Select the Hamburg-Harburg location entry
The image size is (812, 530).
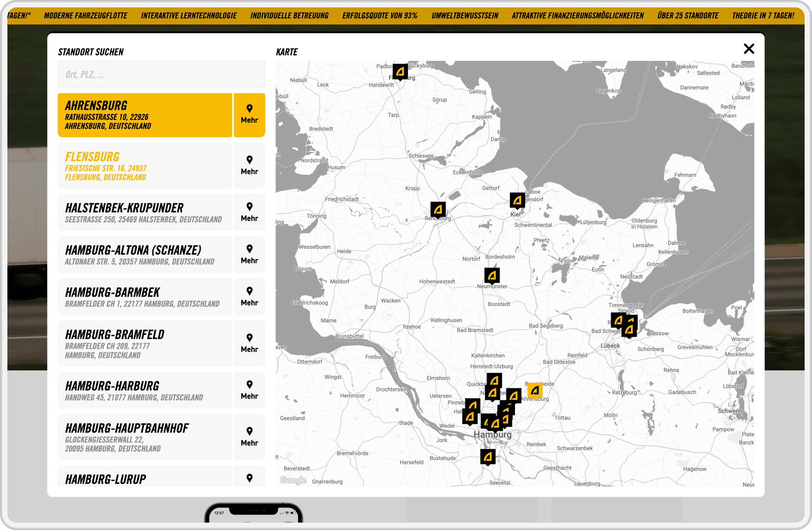click(145, 390)
